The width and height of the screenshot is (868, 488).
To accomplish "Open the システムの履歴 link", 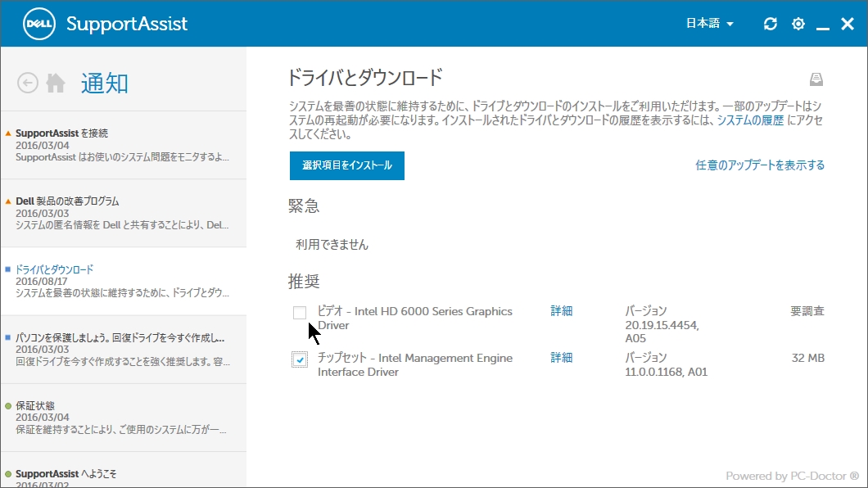I will pos(750,120).
